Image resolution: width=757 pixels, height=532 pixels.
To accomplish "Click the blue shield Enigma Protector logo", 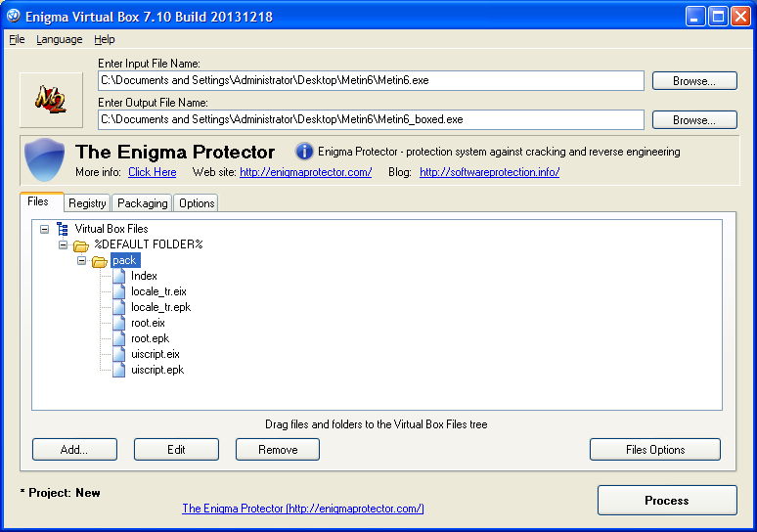I will point(44,159).
